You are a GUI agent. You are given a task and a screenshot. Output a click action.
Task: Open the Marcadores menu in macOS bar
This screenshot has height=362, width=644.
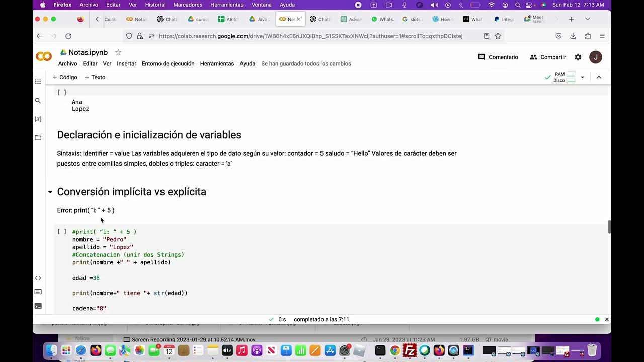(x=188, y=5)
